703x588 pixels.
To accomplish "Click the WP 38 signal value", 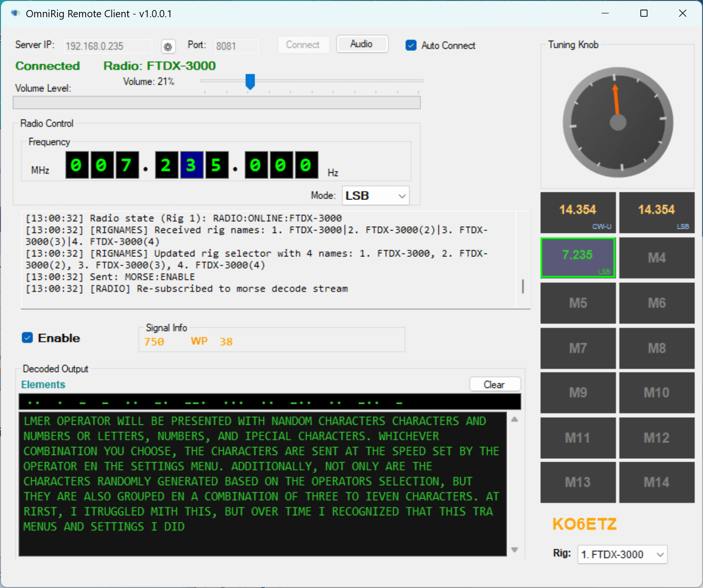I will 212,342.
